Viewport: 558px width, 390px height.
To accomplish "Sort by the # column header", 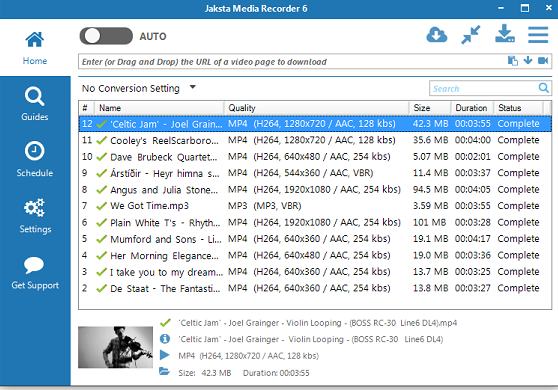I will [x=86, y=108].
